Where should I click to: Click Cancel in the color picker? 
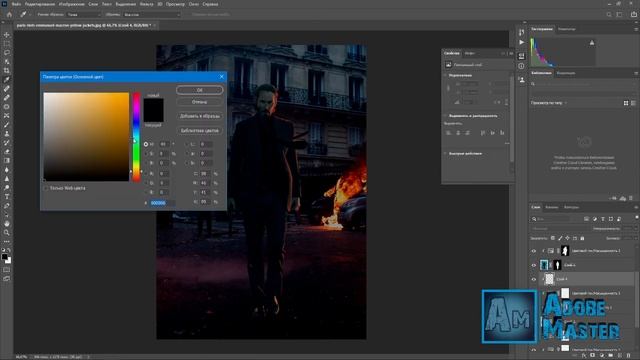click(200, 102)
